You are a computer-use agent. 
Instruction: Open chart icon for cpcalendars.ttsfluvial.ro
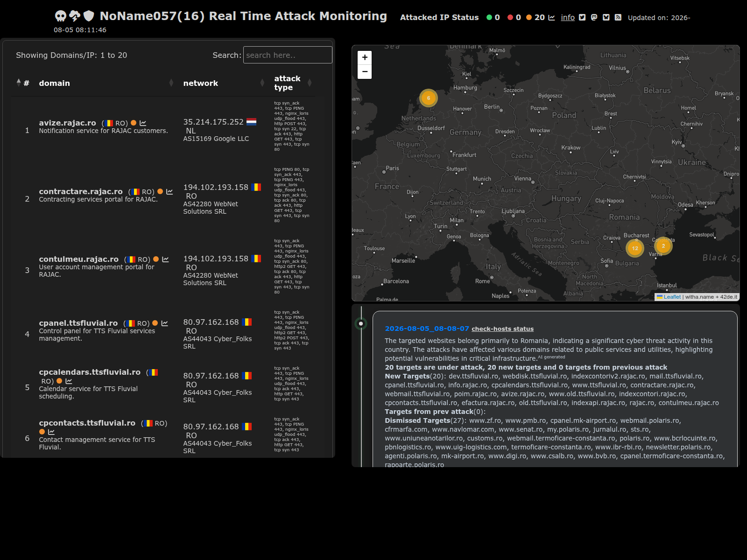[69, 381]
